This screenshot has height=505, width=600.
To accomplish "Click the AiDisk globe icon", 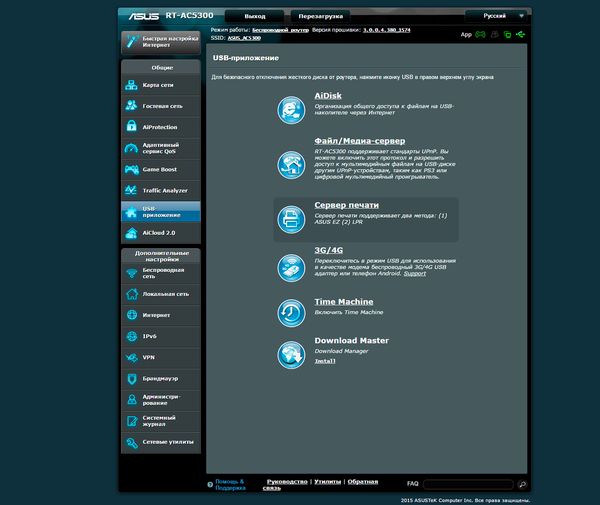I will [x=291, y=110].
